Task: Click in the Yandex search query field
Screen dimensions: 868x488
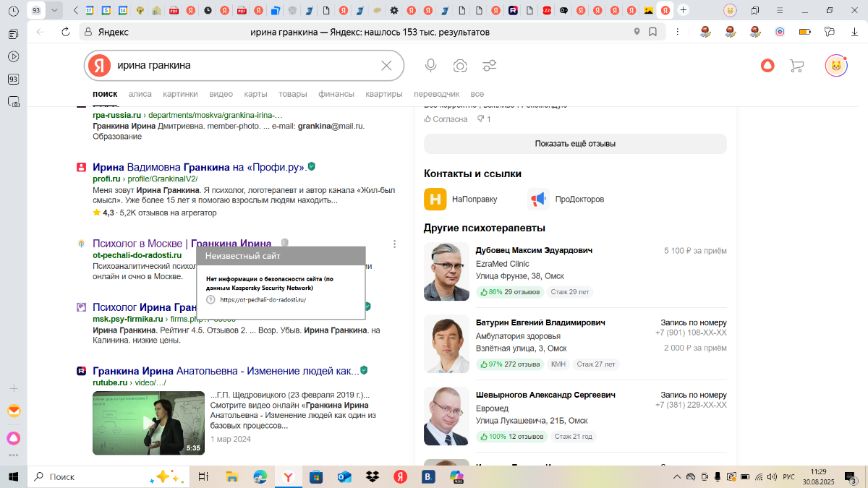Action: (246, 66)
